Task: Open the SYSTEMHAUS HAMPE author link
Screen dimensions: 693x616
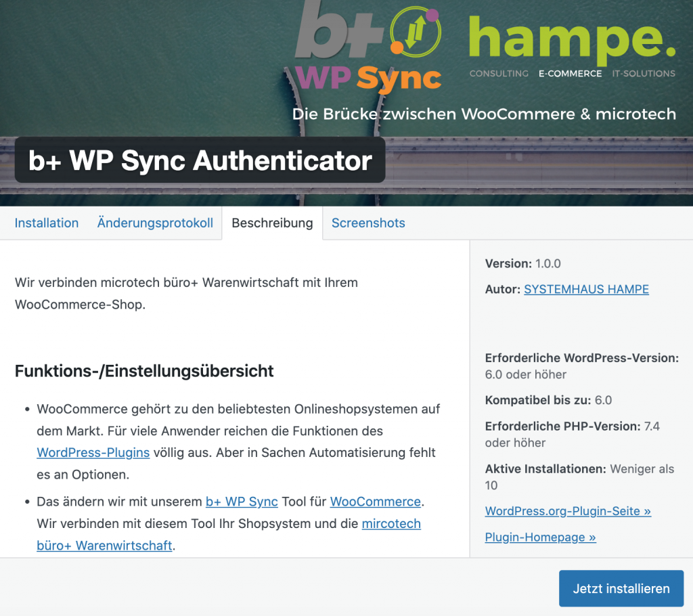Action: (586, 289)
